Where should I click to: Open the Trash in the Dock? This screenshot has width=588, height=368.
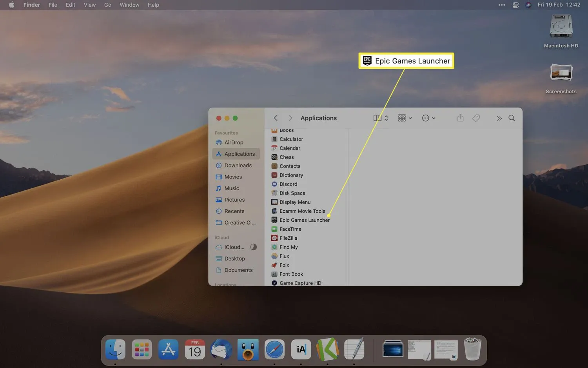(x=472, y=349)
